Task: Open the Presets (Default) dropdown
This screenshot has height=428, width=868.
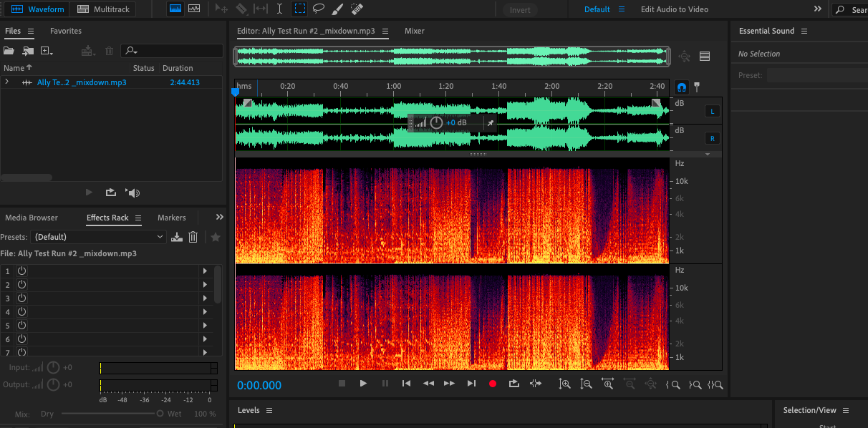Action: click(100, 237)
